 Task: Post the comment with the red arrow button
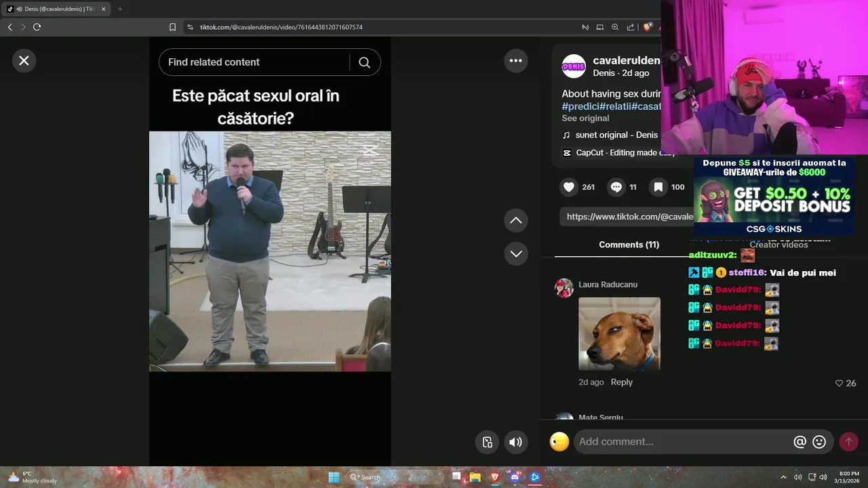click(848, 442)
